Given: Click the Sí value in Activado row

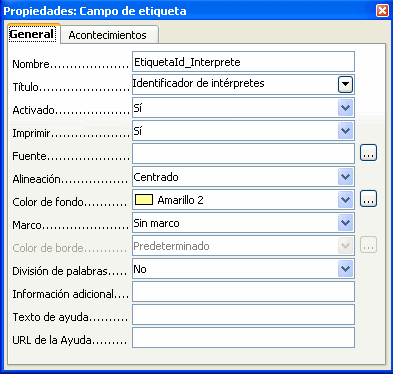Looking at the screenshot, I should [138, 108].
